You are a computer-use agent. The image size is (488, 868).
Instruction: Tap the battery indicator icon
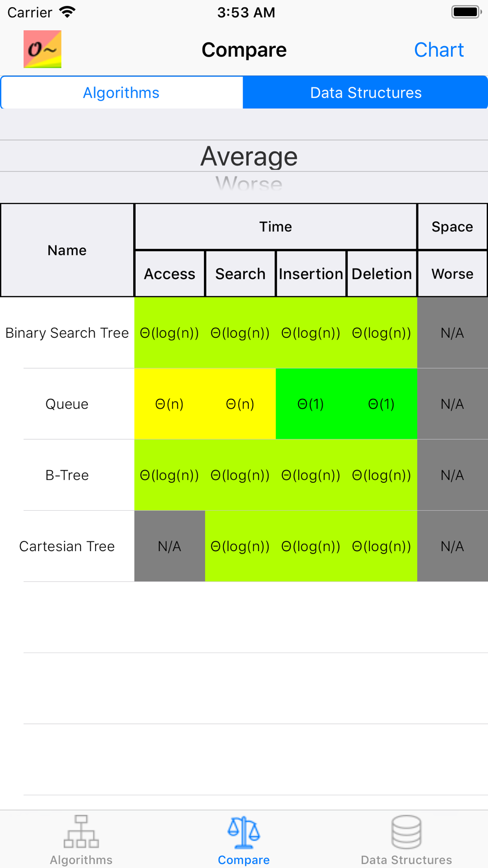coord(466,12)
